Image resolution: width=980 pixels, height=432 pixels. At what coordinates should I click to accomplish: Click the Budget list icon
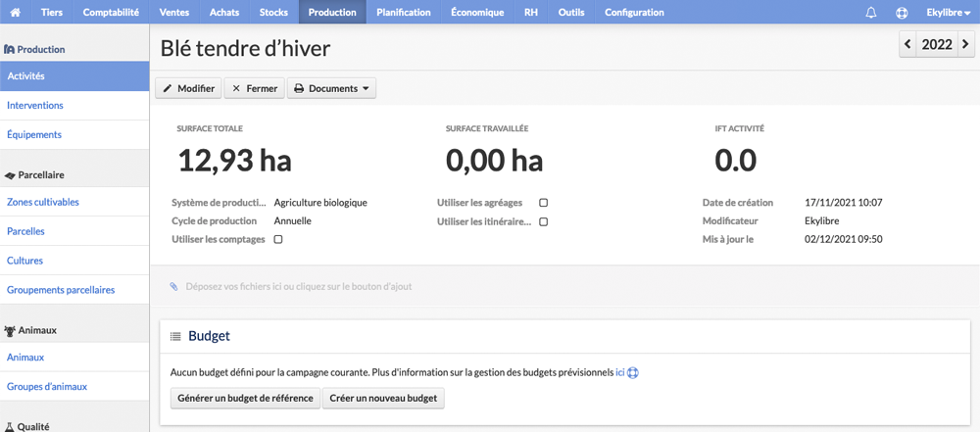[x=175, y=336]
